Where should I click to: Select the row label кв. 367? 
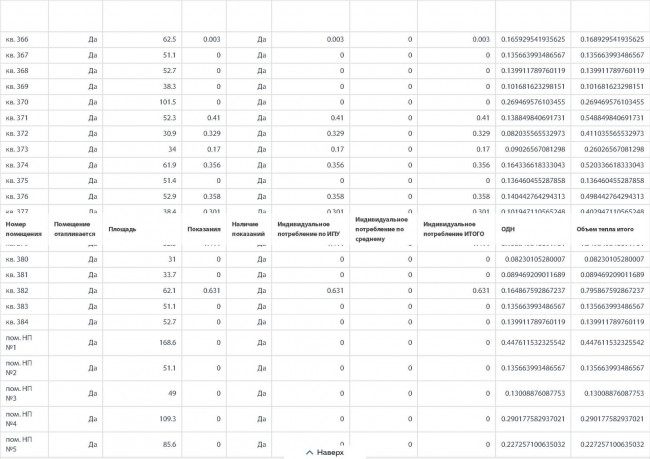pos(17,55)
